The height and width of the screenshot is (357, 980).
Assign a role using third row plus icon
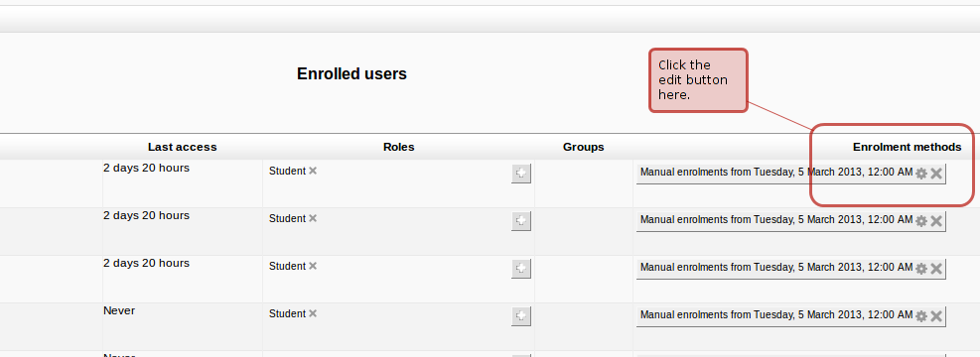(x=521, y=269)
